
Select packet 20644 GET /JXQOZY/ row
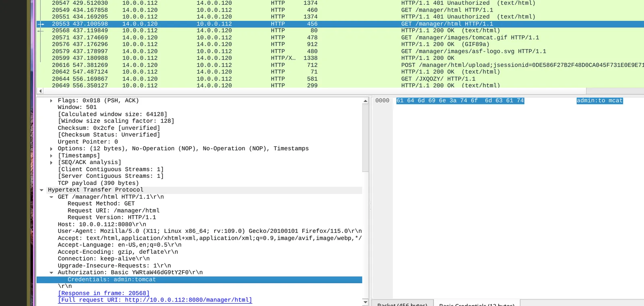click(340, 79)
